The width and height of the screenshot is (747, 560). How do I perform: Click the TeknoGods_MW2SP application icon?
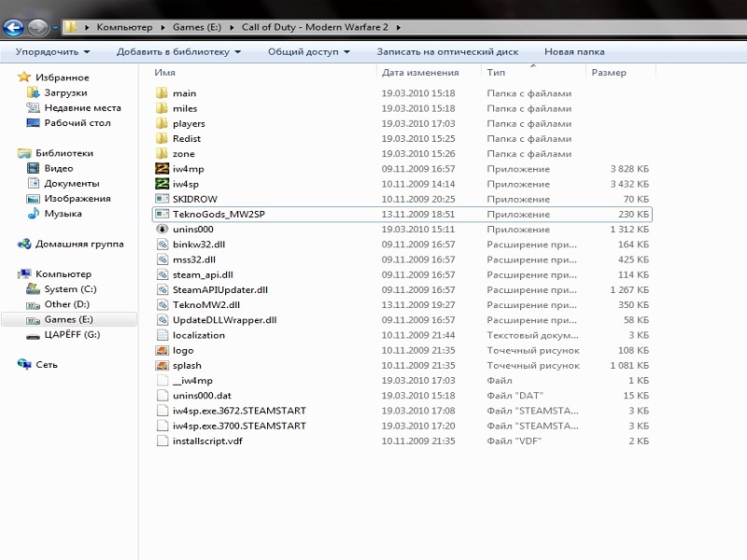(162, 215)
